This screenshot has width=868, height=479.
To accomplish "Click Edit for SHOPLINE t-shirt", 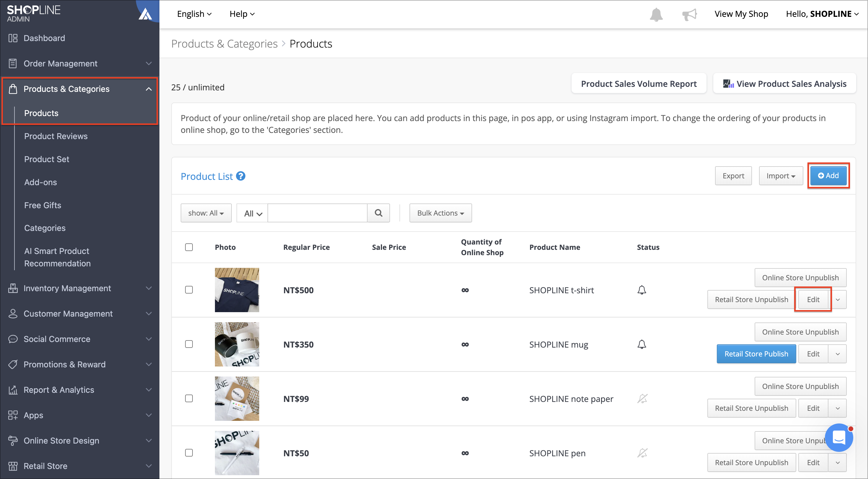I will [813, 300].
